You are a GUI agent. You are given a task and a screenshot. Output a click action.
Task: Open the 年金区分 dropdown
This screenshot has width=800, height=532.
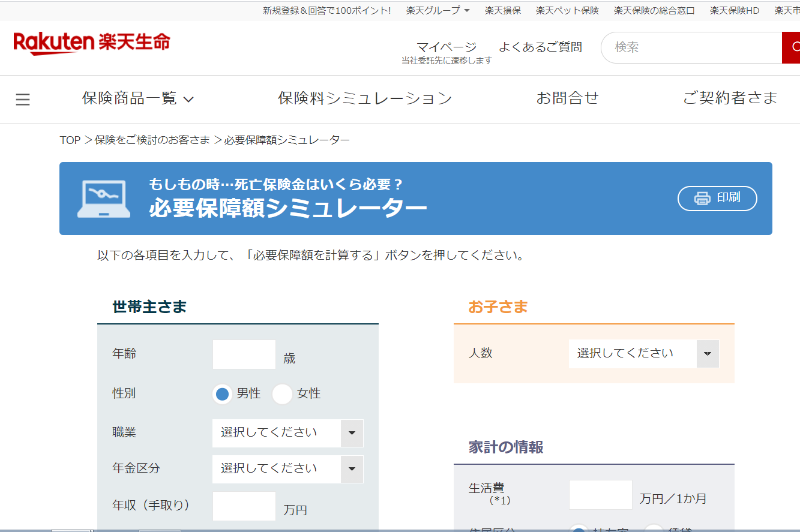[x=287, y=469]
